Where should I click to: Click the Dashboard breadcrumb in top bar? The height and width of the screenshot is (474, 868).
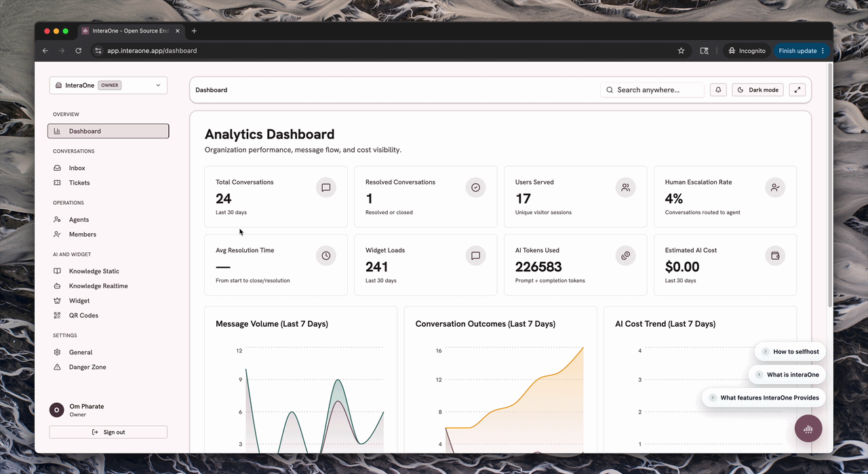click(x=212, y=90)
